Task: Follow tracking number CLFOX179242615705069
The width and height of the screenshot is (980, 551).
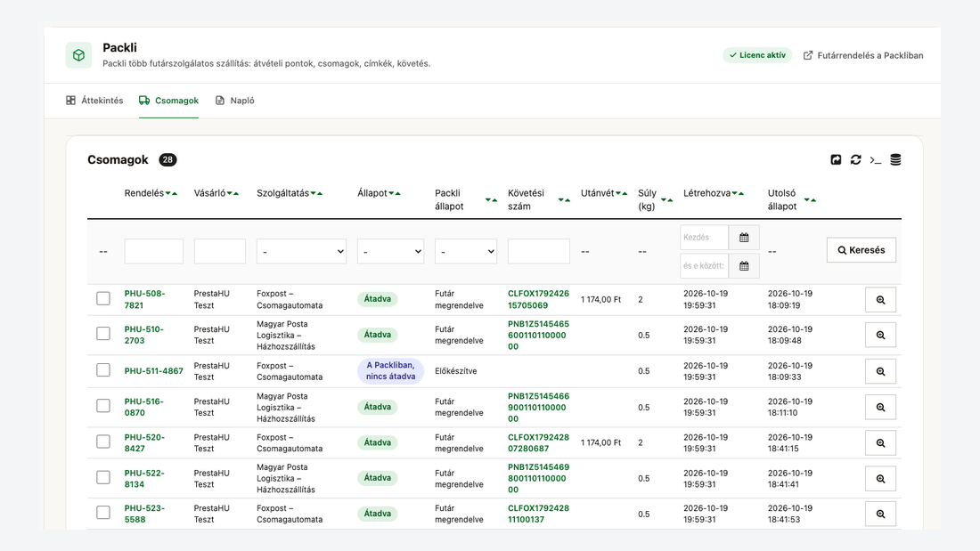Action: pos(538,299)
